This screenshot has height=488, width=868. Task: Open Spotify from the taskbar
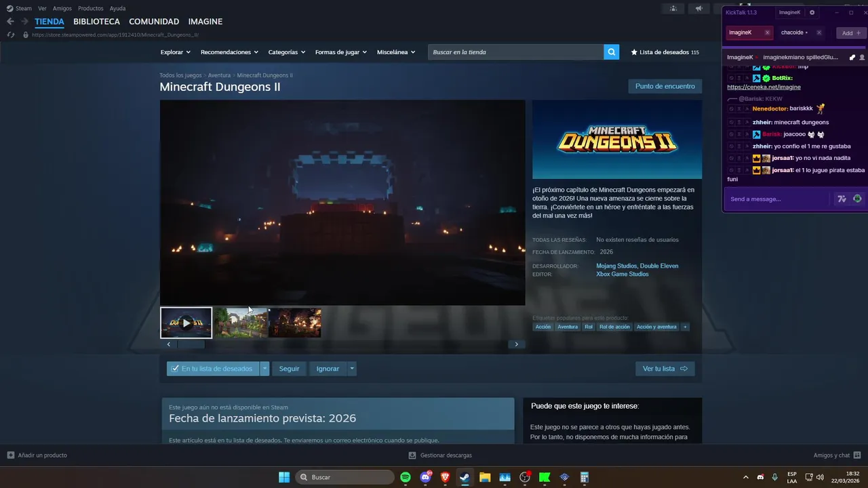[406, 477]
